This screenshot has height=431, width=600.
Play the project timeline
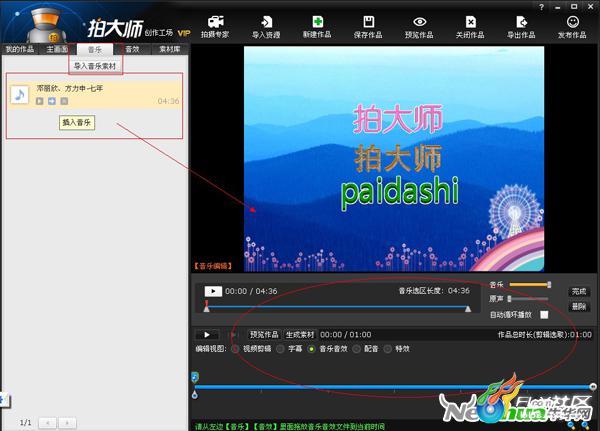pos(207,335)
